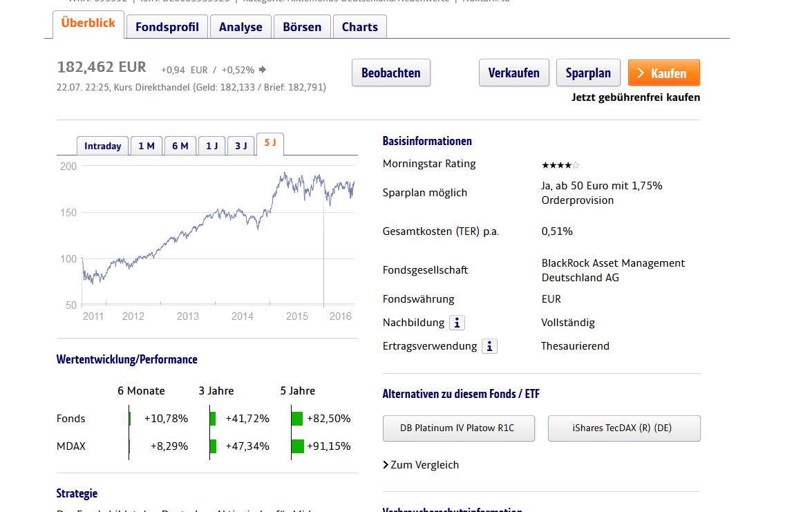Open the Analyse tab
Screen dimensions: 812x512
[240, 27]
